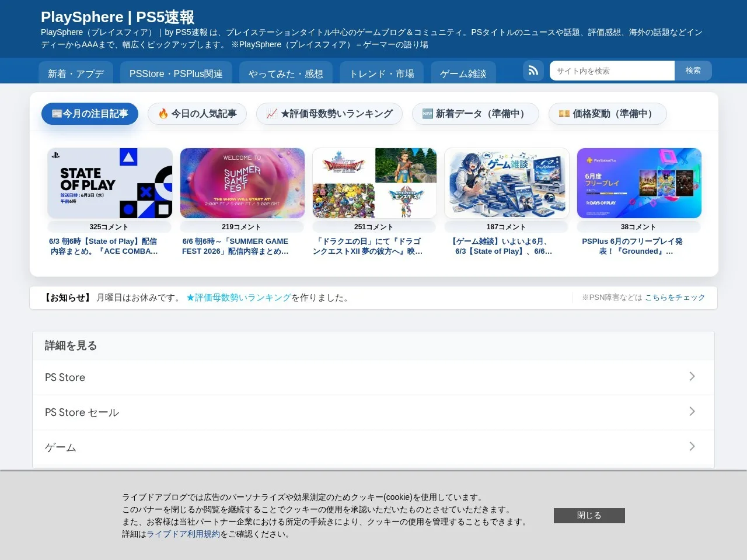Open the こちらをチェック PSN link

675,297
